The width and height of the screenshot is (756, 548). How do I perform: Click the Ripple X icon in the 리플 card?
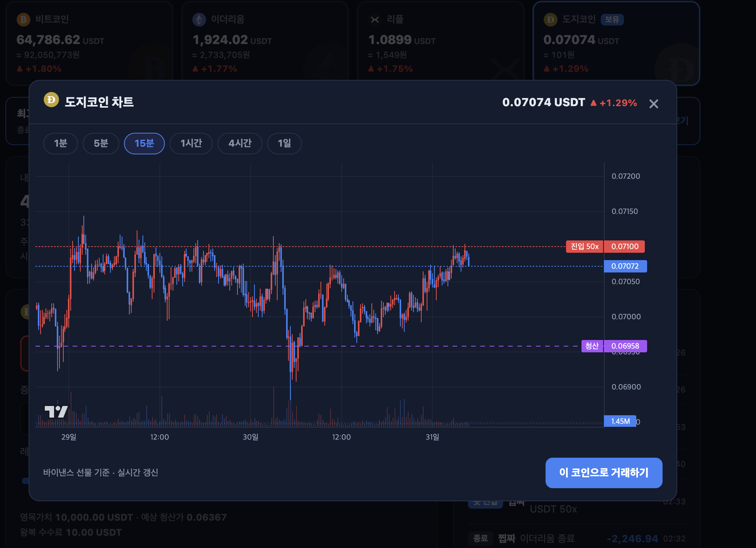click(375, 19)
